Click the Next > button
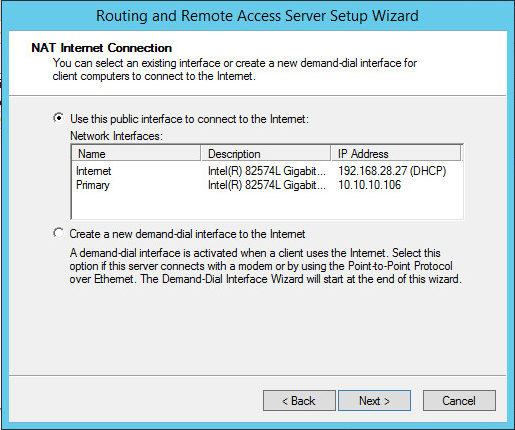The height and width of the screenshot is (430, 515). (x=374, y=400)
